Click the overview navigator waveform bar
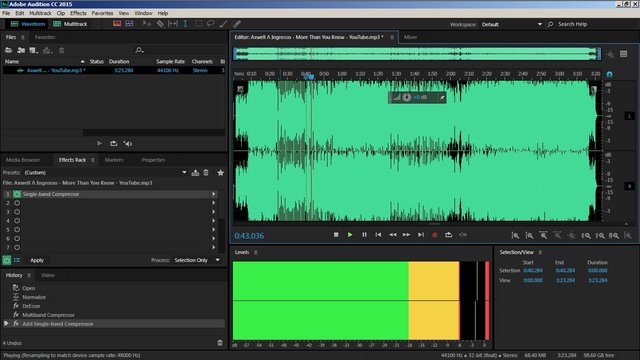 tap(417, 53)
